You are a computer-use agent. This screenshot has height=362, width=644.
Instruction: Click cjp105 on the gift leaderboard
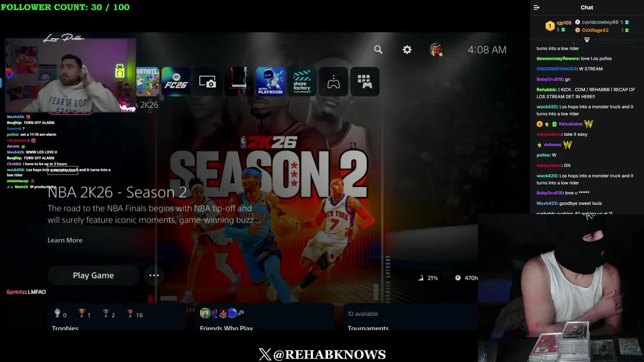point(563,23)
